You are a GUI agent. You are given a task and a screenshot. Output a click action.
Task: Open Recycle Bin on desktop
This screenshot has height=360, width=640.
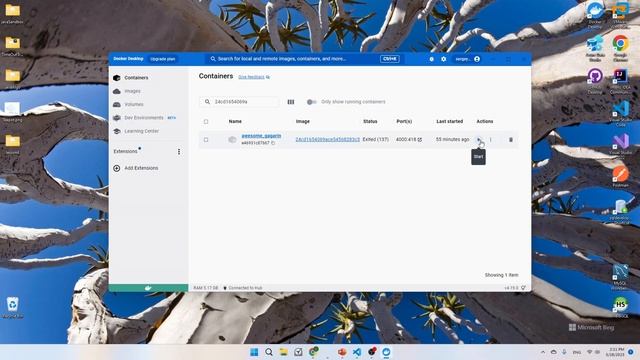tap(13, 307)
